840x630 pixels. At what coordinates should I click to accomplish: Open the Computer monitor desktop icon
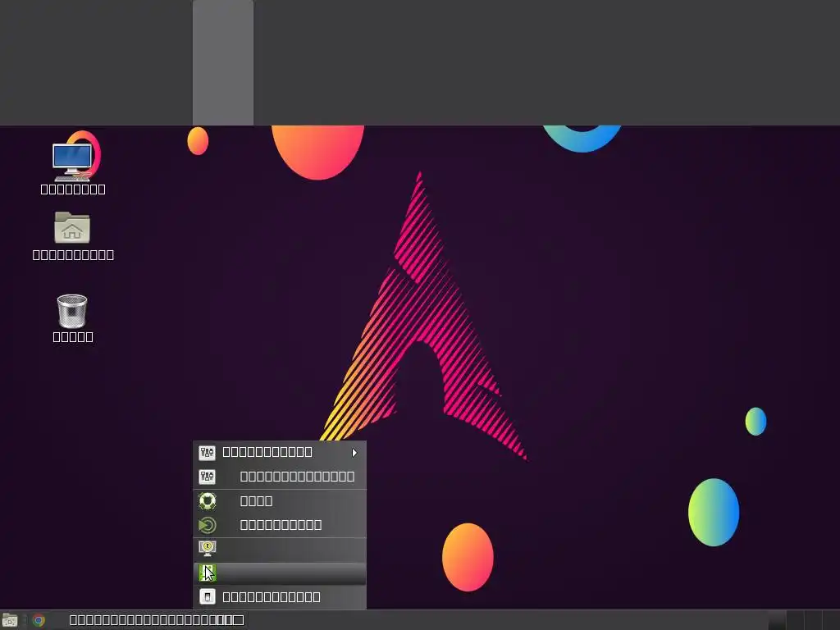72,162
